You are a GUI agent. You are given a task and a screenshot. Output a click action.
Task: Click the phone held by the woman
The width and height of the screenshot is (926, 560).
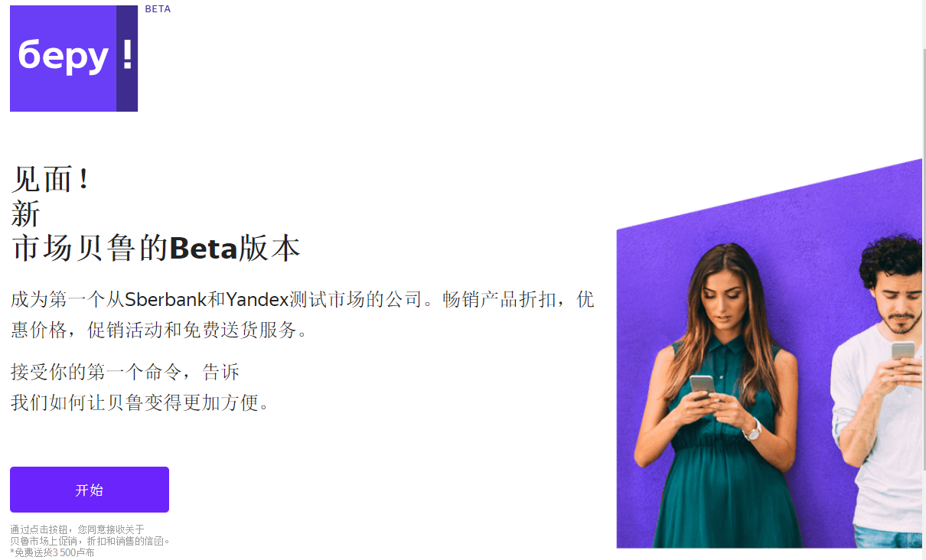(x=702, y=384)
